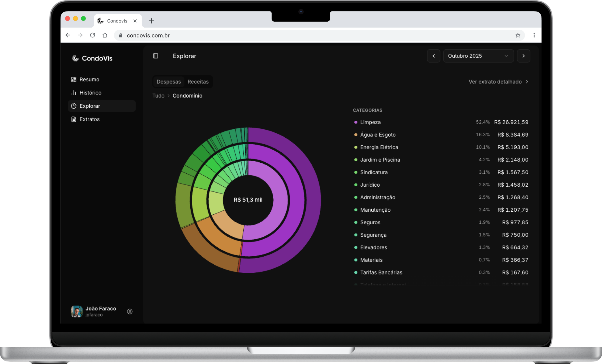This screenshot has width=602, height=364.
Task: Switch to the Receitas toggle
Action: (x=198, y=81)
